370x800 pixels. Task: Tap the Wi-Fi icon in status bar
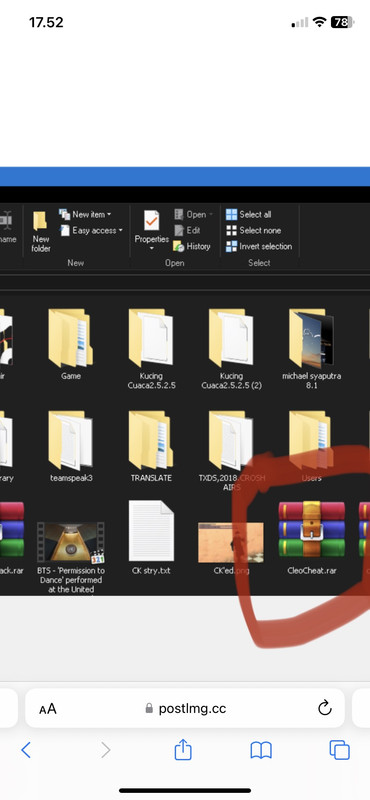pyautogui.click(x=319, y=22)
